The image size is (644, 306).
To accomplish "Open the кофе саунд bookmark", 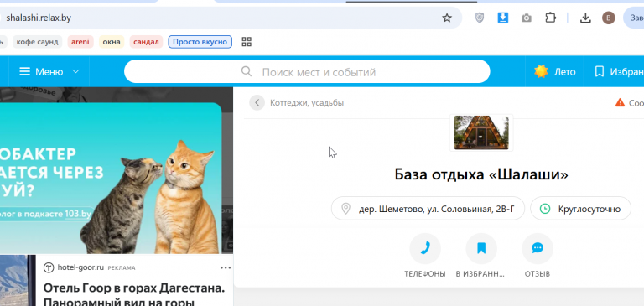I will [x=38, y=41].
